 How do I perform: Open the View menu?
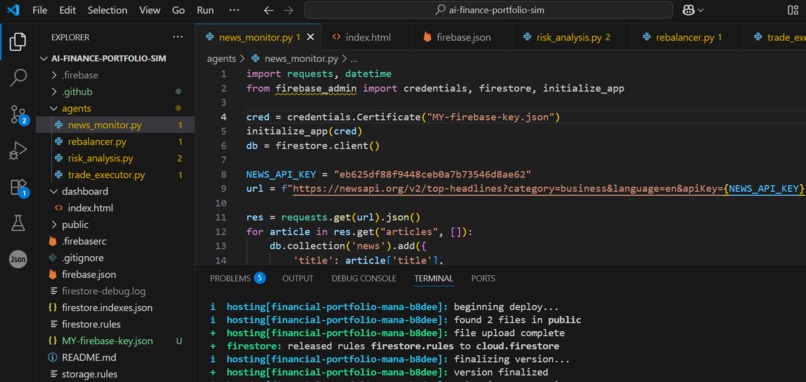(x=150, y=10)
